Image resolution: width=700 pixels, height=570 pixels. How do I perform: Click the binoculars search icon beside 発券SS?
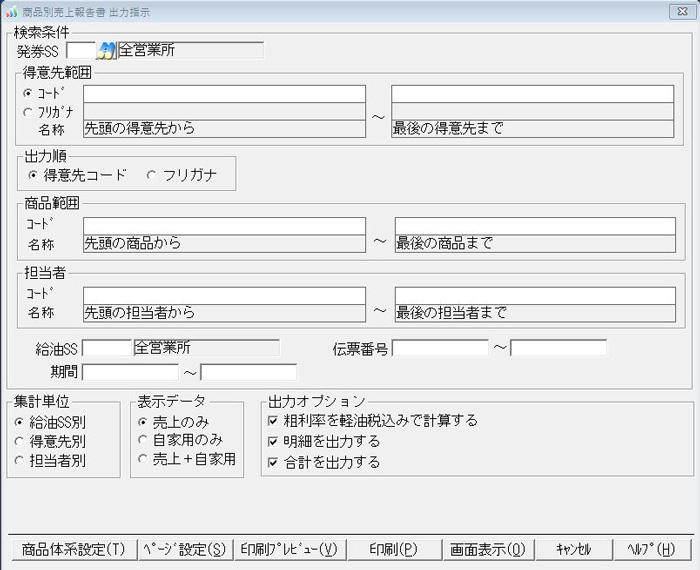(x=106, y=50)
